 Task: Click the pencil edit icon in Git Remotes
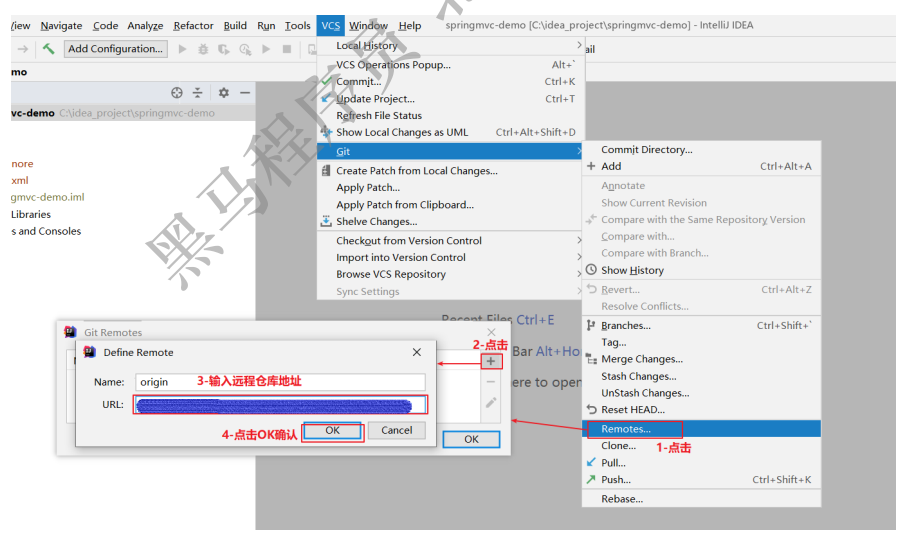coord(491,402)
